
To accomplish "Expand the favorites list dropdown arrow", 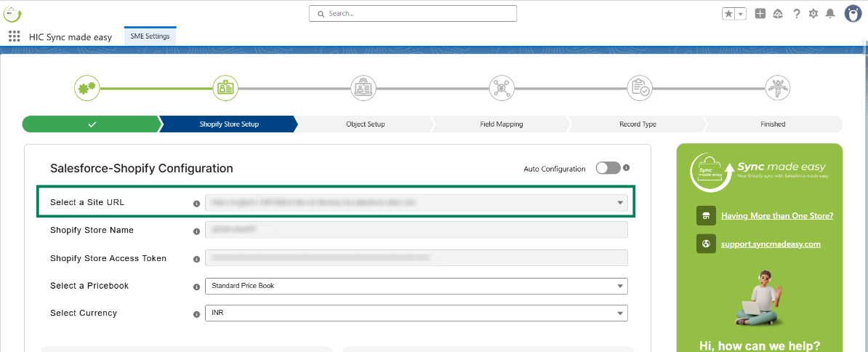I will click(x=741, y=14).
